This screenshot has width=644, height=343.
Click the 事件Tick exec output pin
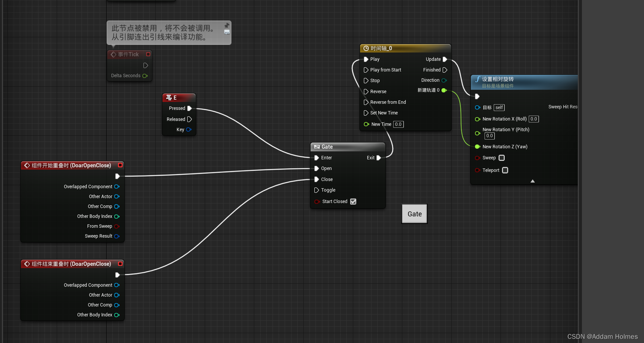click(x=145, y=65)
